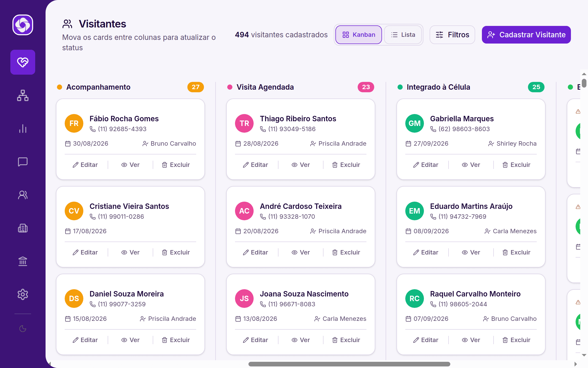
Task: Edit Fábio Rocha Gomes card
Action: coord(85,165)
